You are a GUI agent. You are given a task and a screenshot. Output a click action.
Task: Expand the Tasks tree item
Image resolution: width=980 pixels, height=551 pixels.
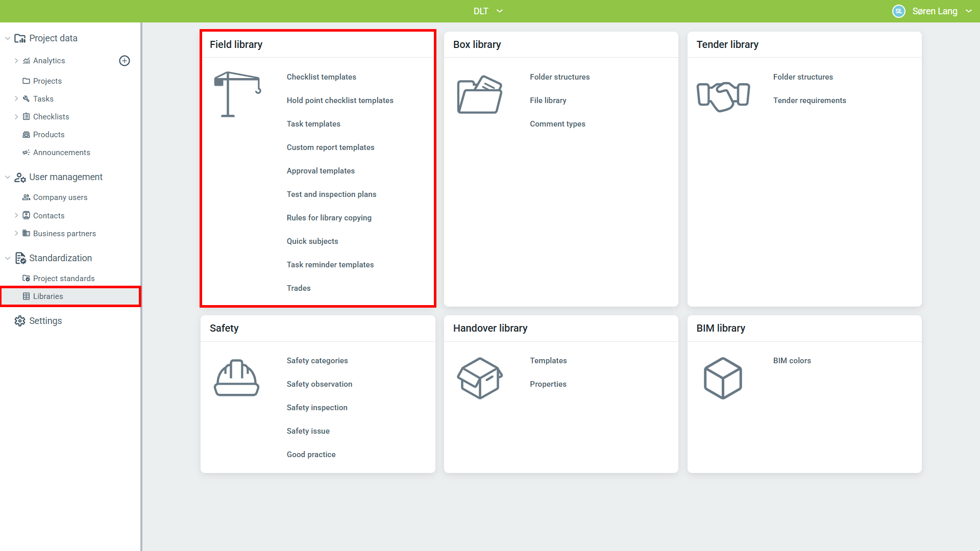[16, 99]
